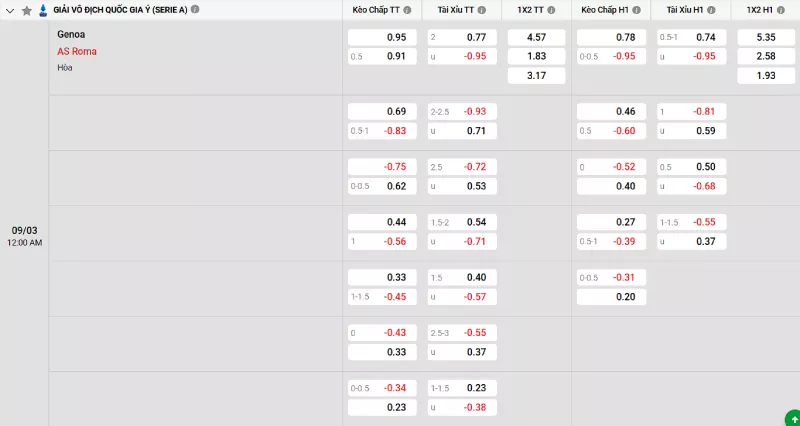Choose over 2 goals odds 0.77
800x426 pixels.
tap(459, 37)
